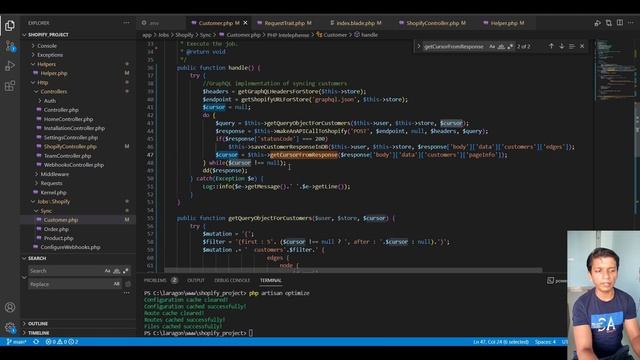Toggle Use Regular Expression in find widget

point(510,47)
